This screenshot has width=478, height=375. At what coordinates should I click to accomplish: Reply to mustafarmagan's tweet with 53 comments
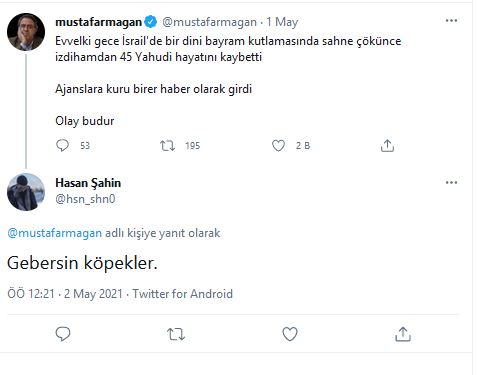[x=62, y=145]
